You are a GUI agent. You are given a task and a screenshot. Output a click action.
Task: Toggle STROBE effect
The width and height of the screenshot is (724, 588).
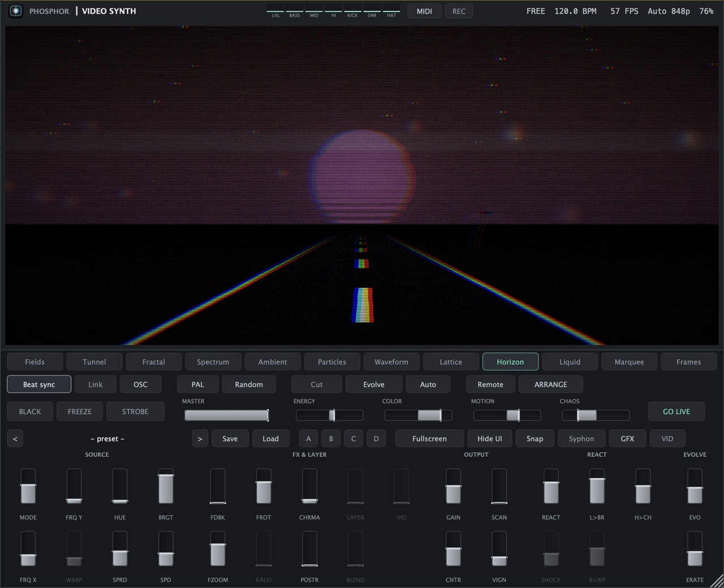135,412
